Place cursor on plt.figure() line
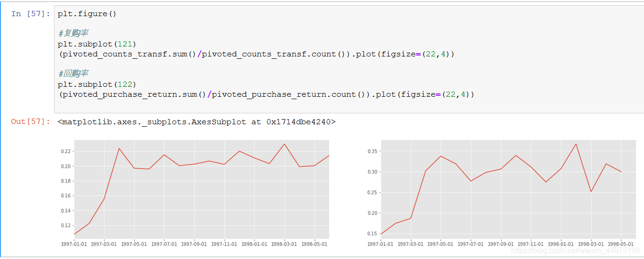Viewport: 644px width, 259px height. click(87, 14)
